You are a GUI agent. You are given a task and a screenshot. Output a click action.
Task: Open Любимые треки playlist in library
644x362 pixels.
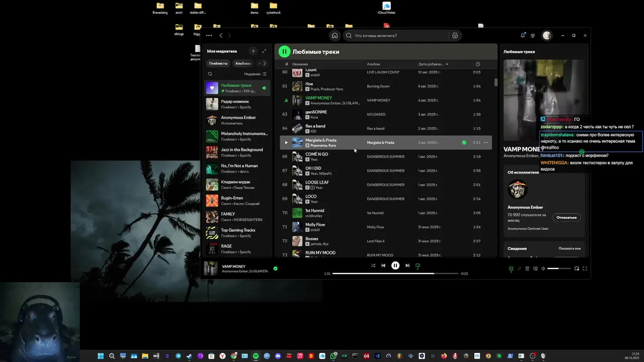point(237,88)
